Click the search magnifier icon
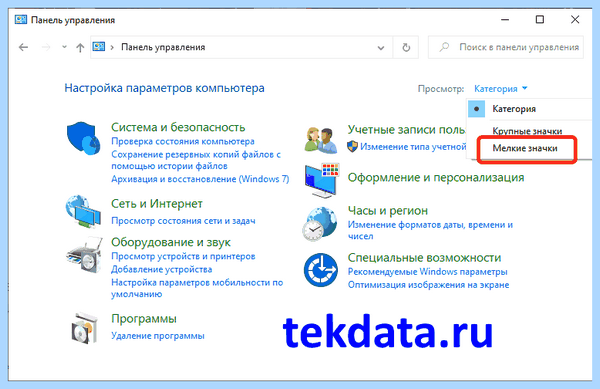Screen dimensions: 600x389 click(x=444, y=47)
